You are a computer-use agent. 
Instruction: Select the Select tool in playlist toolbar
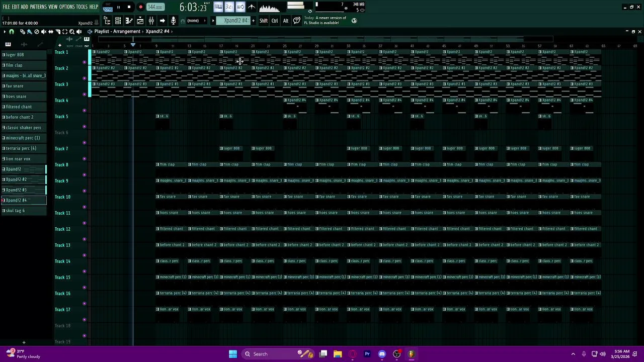click(65, 32)
